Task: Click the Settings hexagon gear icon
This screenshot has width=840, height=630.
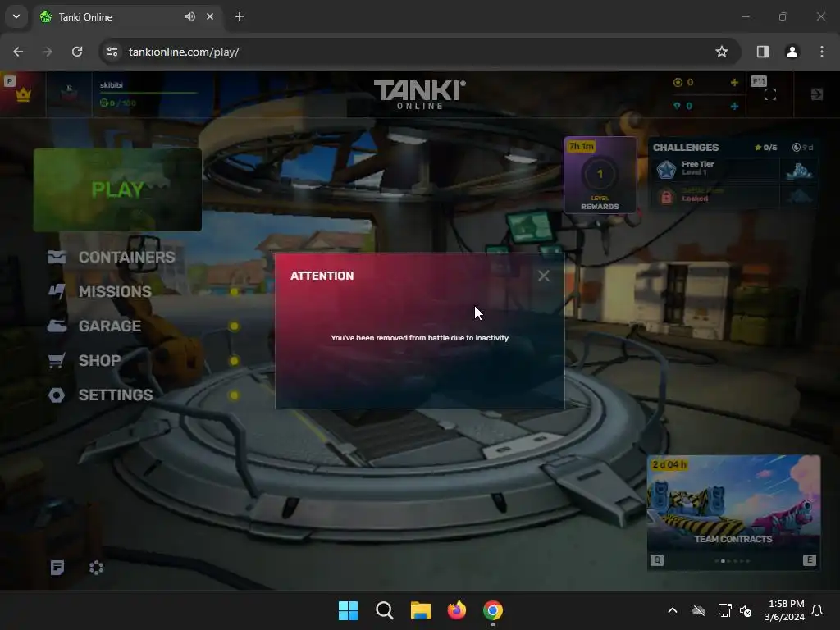Action: click(x=57, y=395)
